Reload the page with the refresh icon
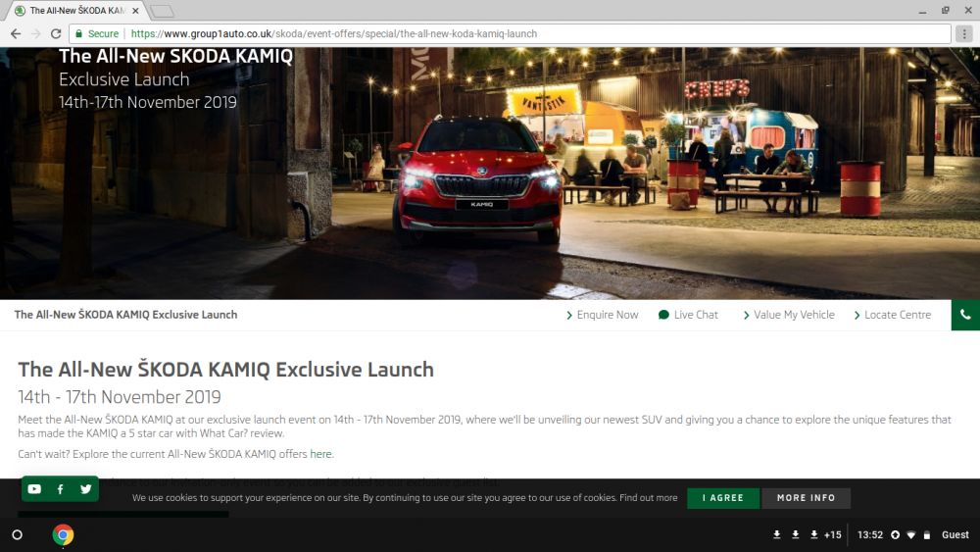Image resolution: width=980 pixels, height=552 pixels. [x=56, y=33]
